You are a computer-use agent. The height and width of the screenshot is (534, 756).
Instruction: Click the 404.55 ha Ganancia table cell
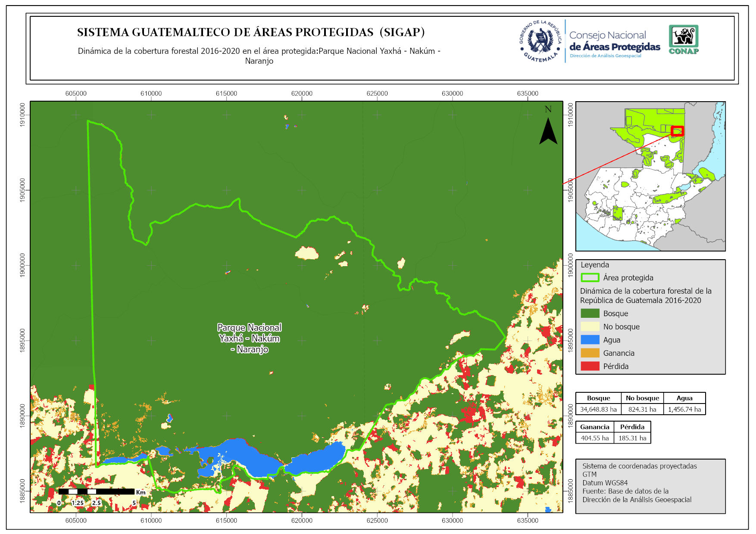coord(594,438)
